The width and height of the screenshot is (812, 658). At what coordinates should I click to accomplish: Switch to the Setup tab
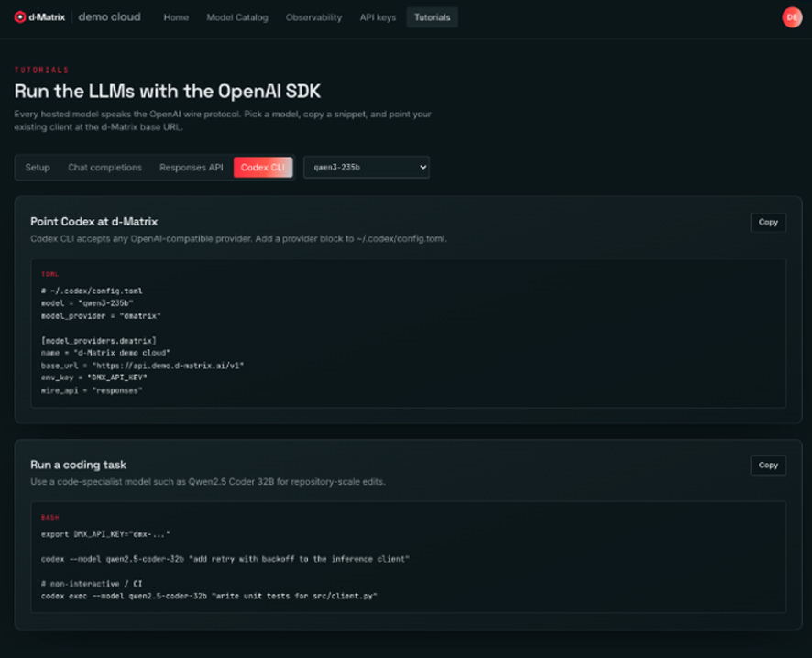coord(38,167)
